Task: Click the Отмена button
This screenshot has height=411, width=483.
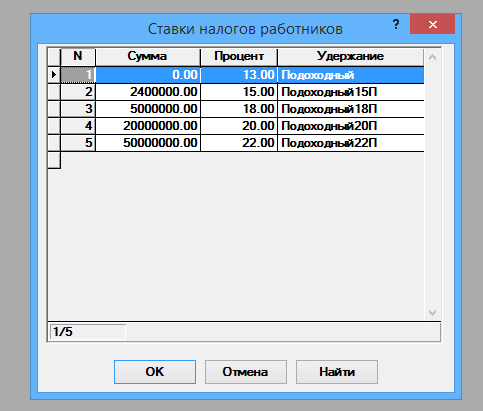Action: (246, 372)
